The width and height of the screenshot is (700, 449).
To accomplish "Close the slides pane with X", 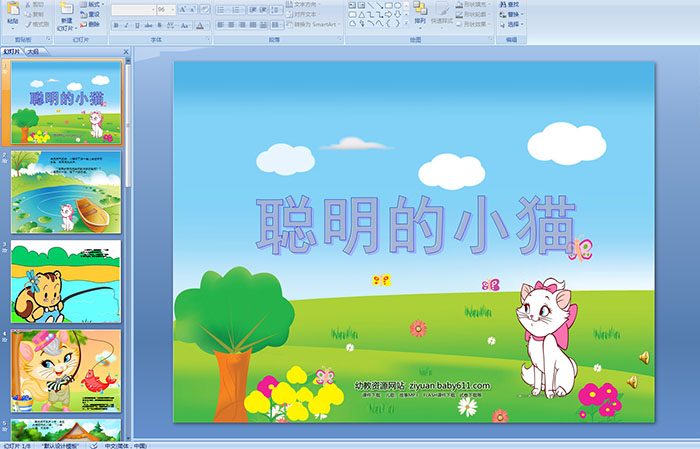I will (126, 52).
